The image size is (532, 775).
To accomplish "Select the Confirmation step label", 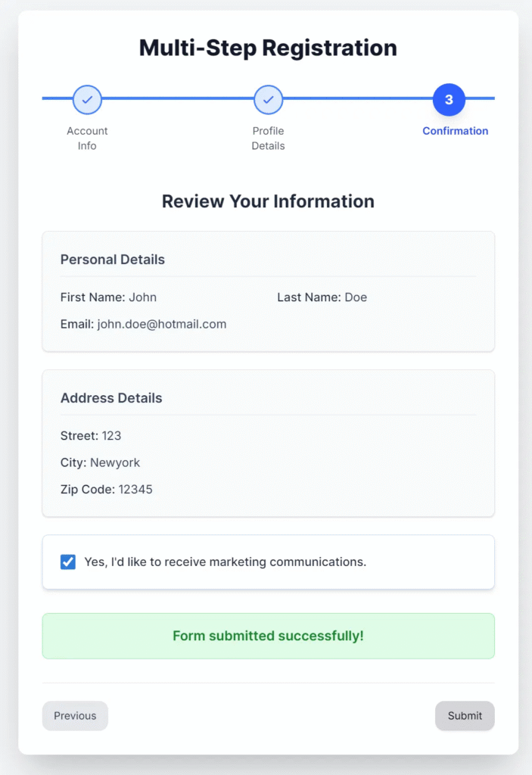I will coord(455,131).
